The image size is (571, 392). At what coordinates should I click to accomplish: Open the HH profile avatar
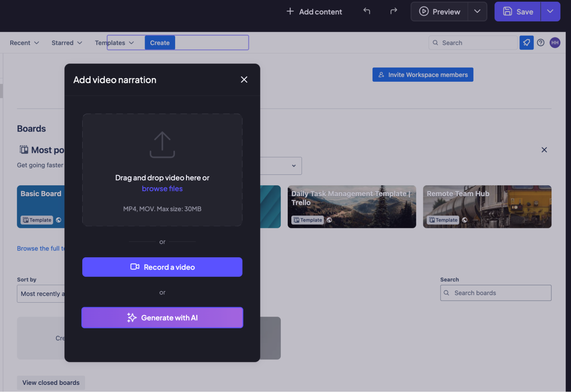pyautogui.click(x=555, y=43)
